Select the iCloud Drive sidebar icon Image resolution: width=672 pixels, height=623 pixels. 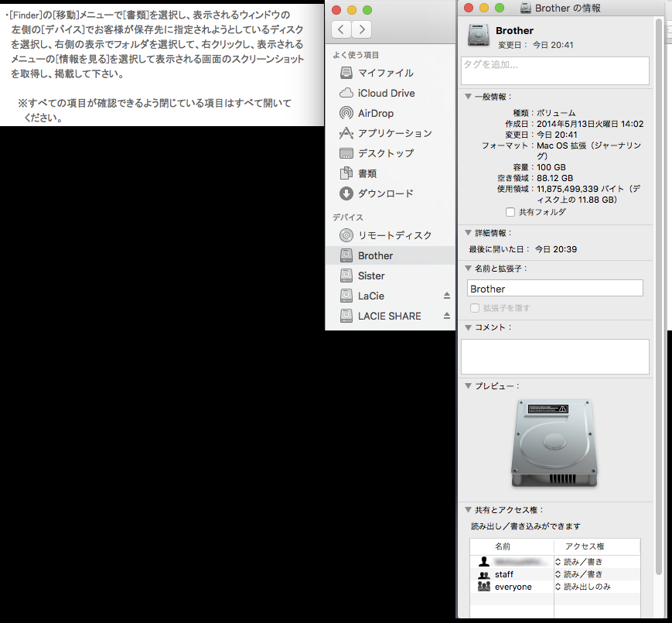point(346,93)
